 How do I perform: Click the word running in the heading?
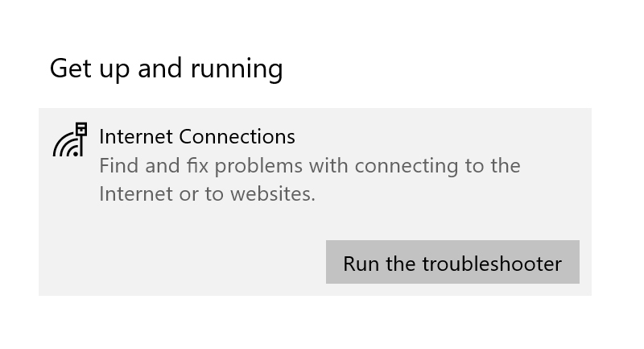click(236, 69)
